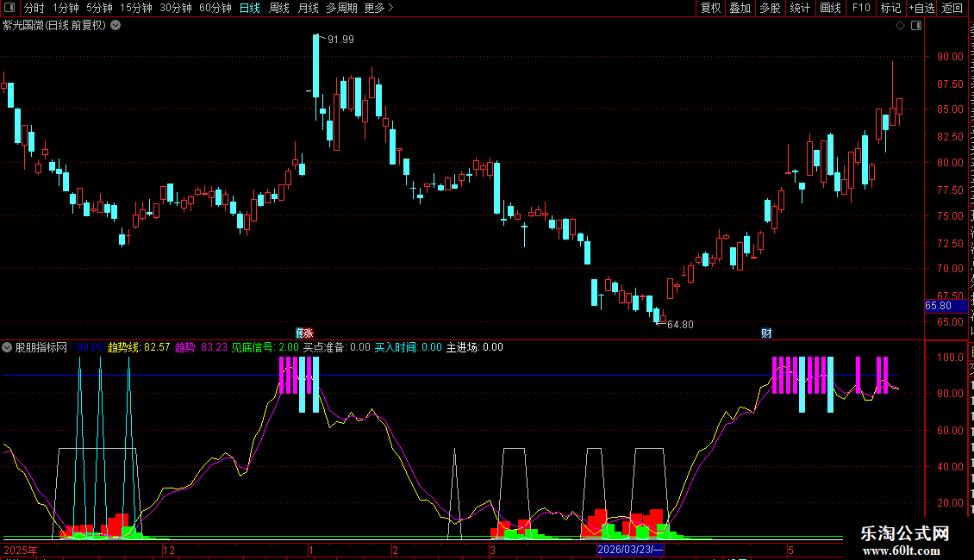Select the 日线 daily tab

[250, 8]
